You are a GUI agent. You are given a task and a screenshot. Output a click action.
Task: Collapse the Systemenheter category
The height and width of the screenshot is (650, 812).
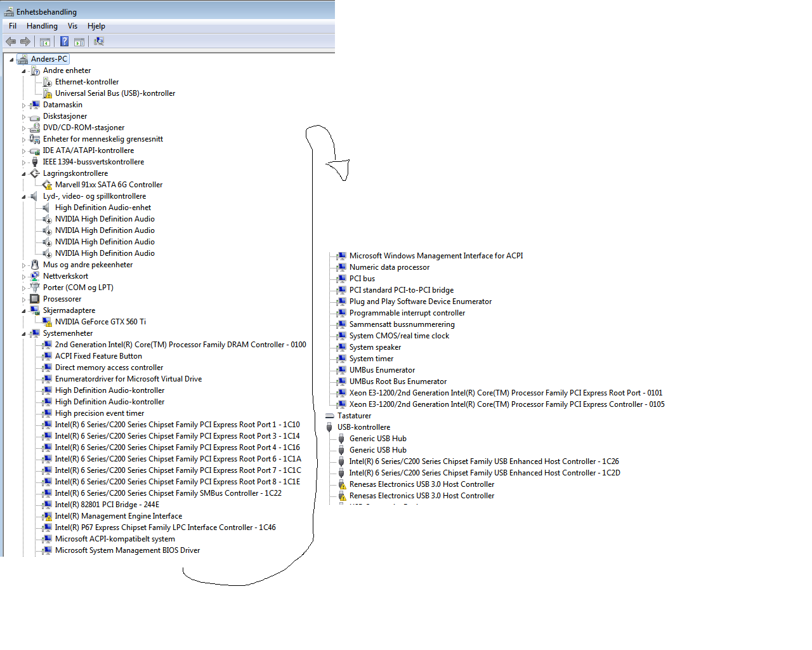coord(23,334)
